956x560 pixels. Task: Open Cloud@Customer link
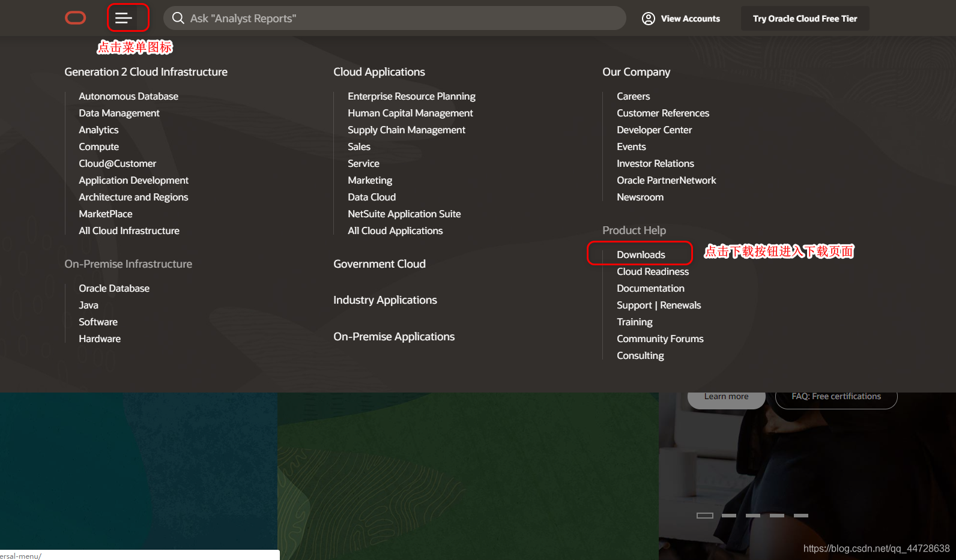tap(117, 163)
